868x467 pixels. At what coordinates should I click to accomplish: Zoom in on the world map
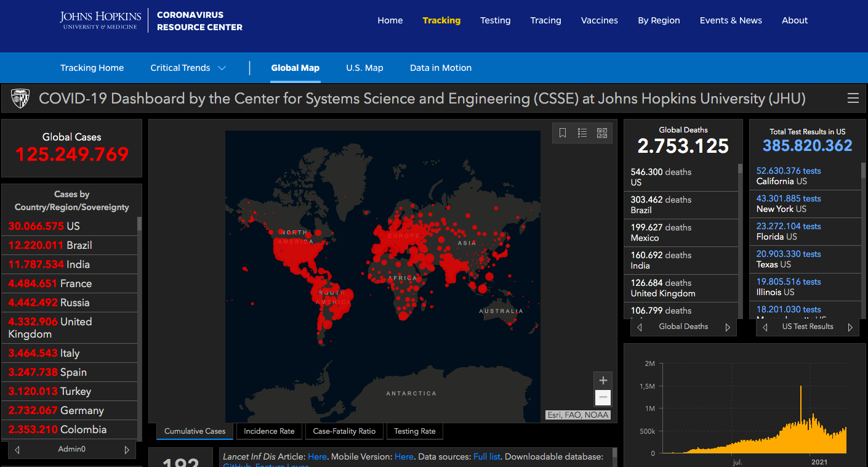click(603, 380)
